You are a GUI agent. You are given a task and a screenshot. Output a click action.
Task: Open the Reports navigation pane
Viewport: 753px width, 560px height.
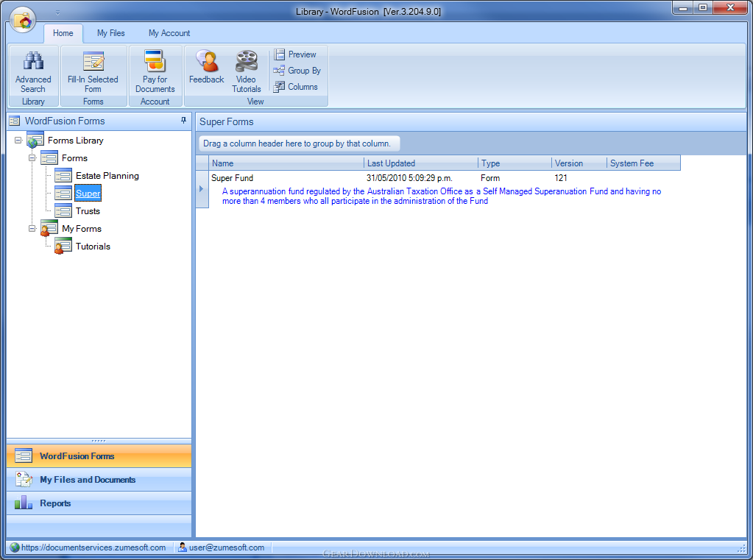(x=99, y=503)
